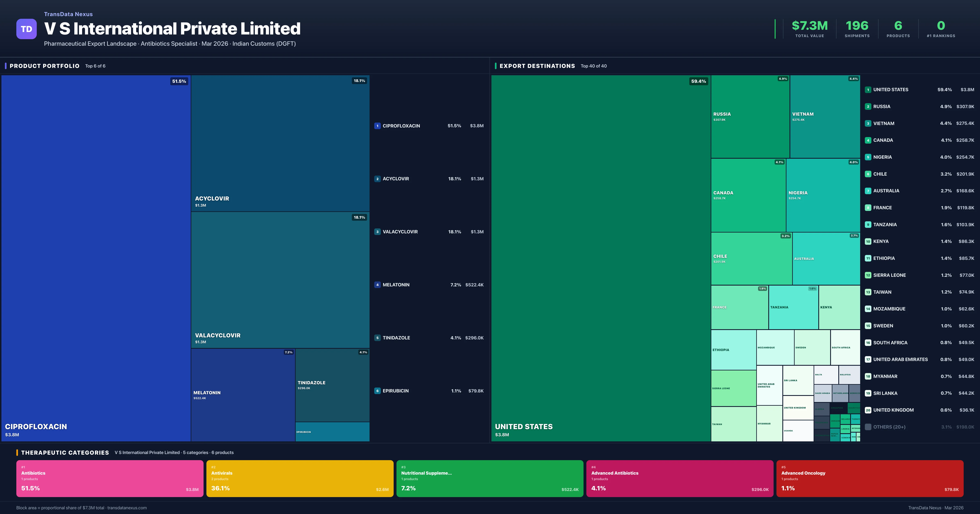This screenshot has width=980, height=514.
Task: Click the TransData Nexus brand link
Action: 68,14
